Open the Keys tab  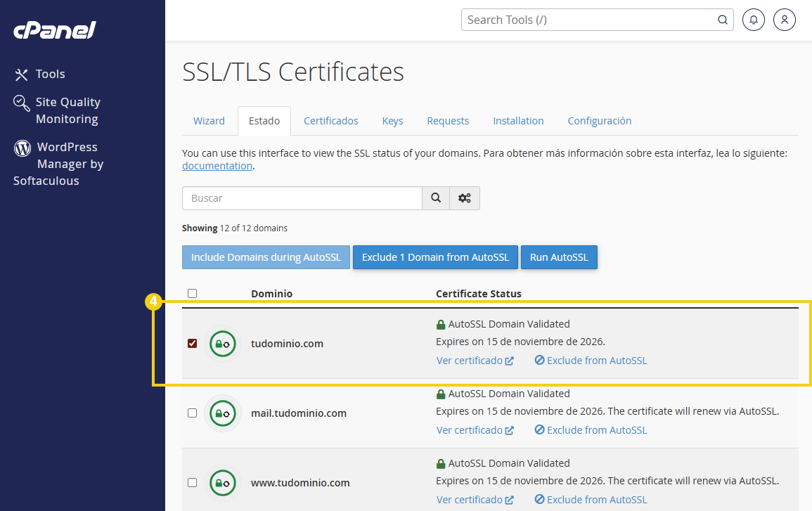392,121
